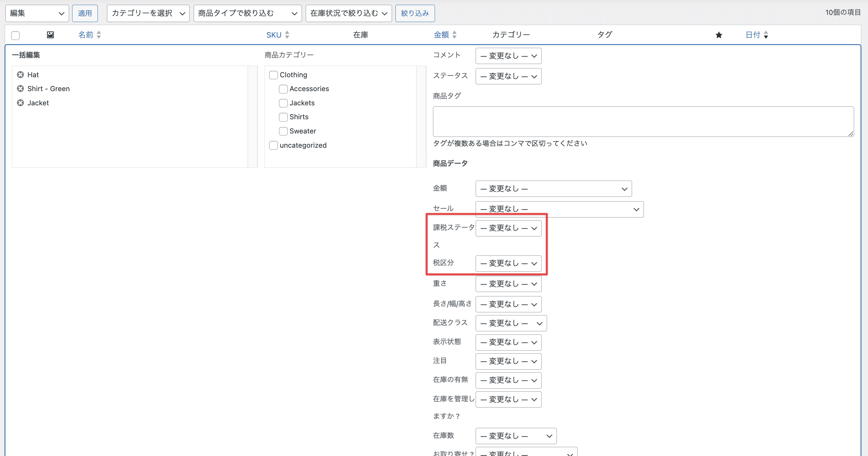The height and width of the screenshot is (456, 868).
Task: Open the 在庫を管理しますか dropdown
Action: [508, 399]
